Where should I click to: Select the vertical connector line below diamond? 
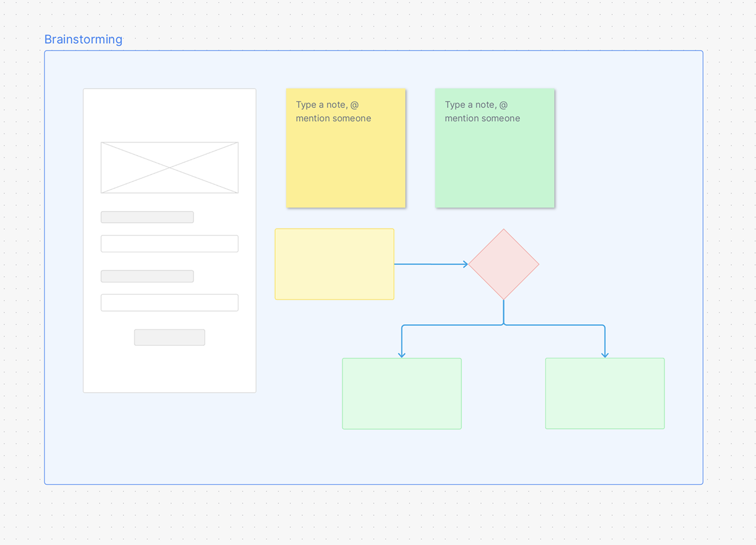(x=503, y=311)
